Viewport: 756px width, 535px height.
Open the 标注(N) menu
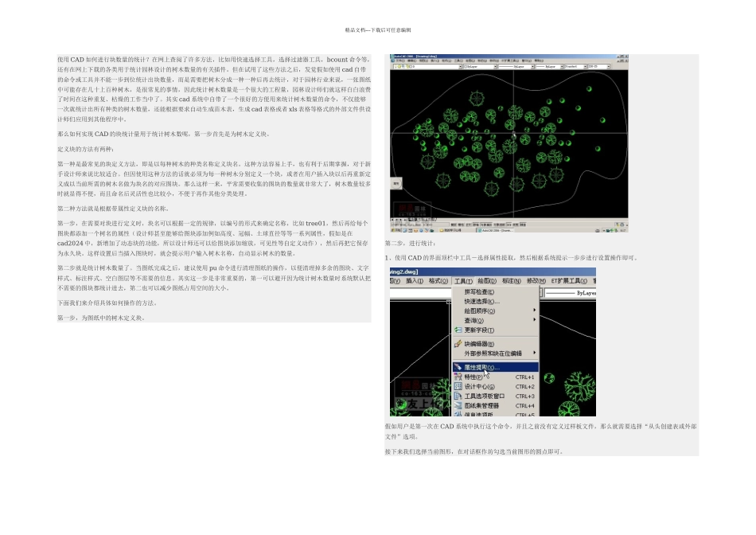[511, 281]
